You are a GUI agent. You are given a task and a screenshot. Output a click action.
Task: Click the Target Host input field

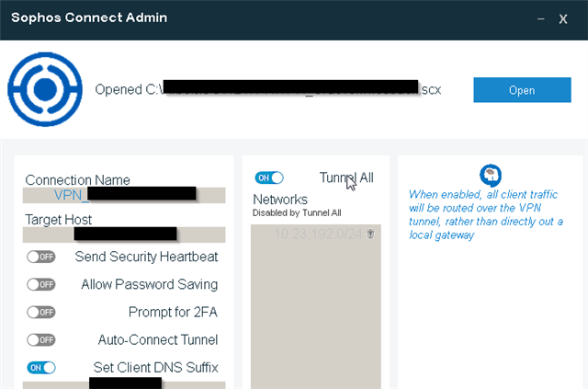pos(124,235)
